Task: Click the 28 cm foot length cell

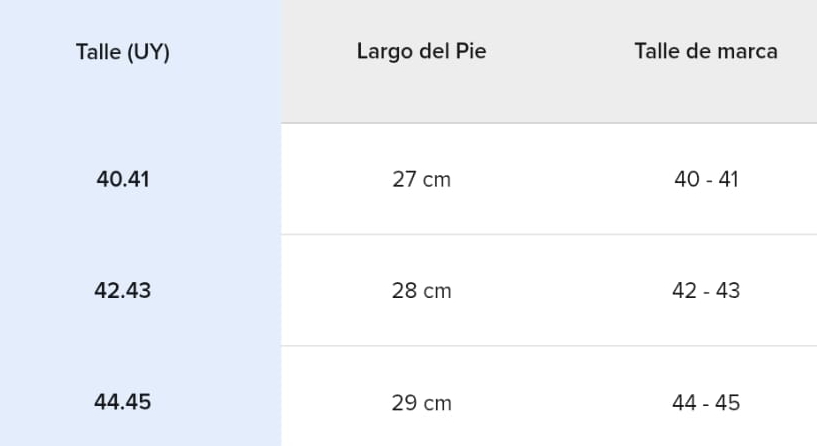Action: (x=421, y=291)
